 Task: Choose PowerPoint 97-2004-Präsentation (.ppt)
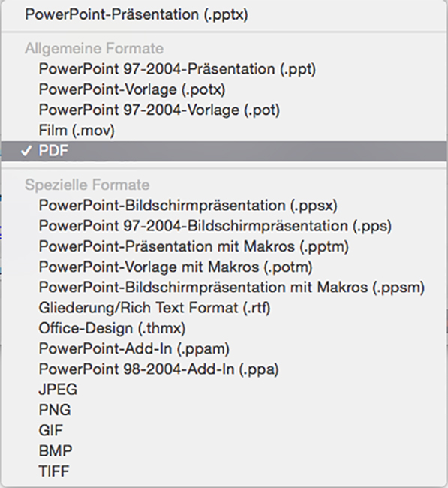coord(224,69)
